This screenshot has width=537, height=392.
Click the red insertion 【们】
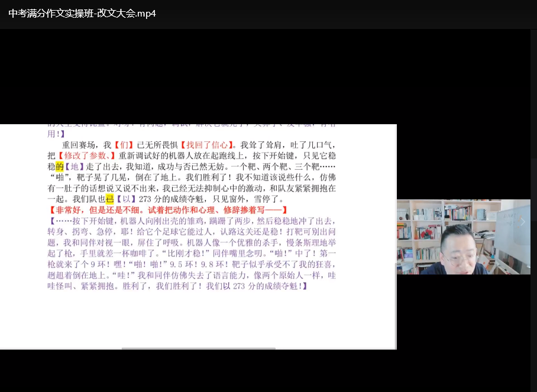(x=124, y=145)
